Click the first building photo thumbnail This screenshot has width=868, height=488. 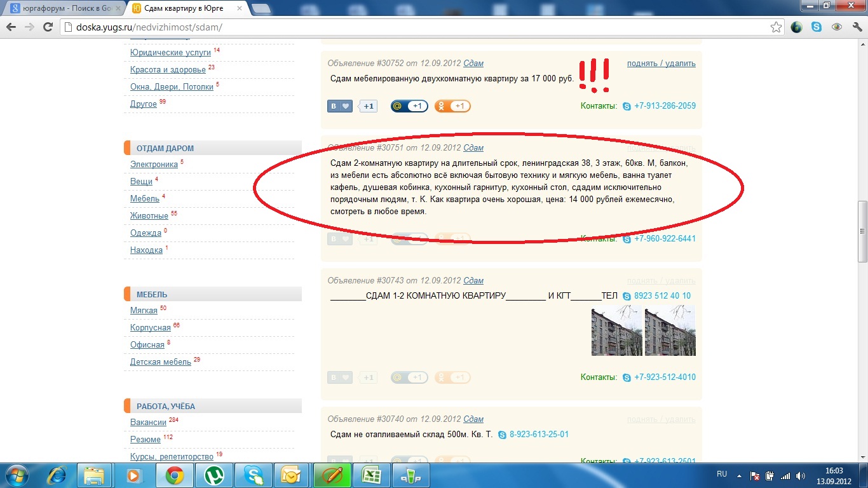(x=616, y=330)
